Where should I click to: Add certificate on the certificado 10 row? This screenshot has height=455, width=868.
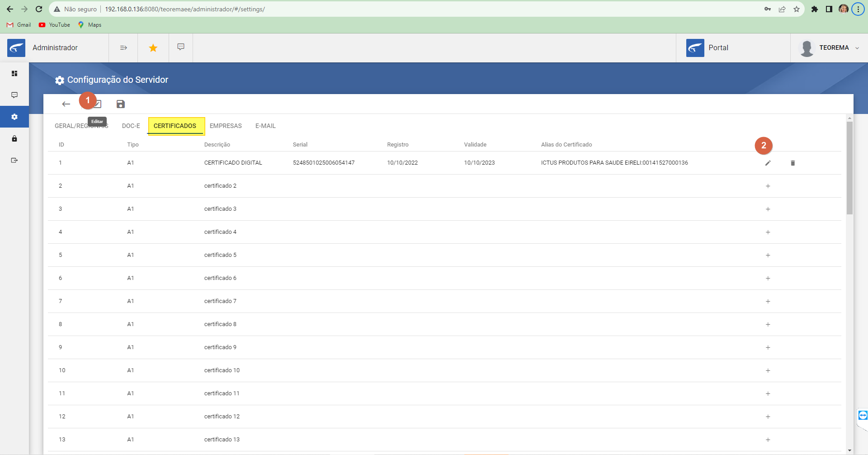click(x=768, y=370)
